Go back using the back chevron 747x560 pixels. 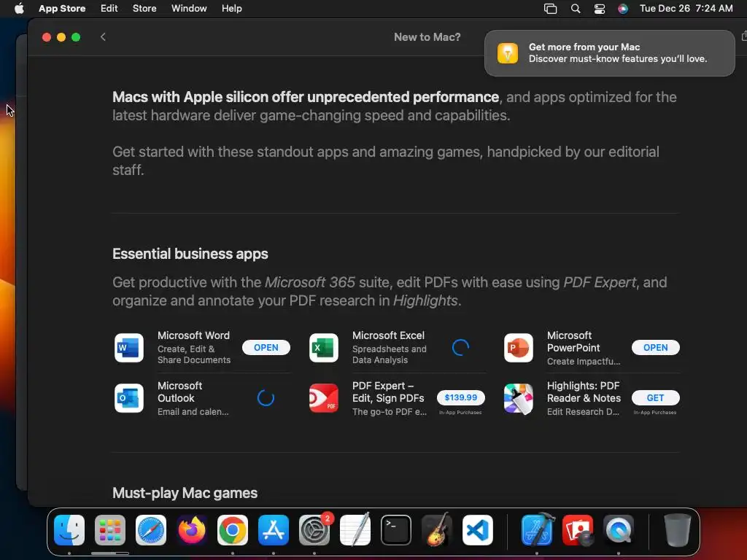click(x=103, y=37)
